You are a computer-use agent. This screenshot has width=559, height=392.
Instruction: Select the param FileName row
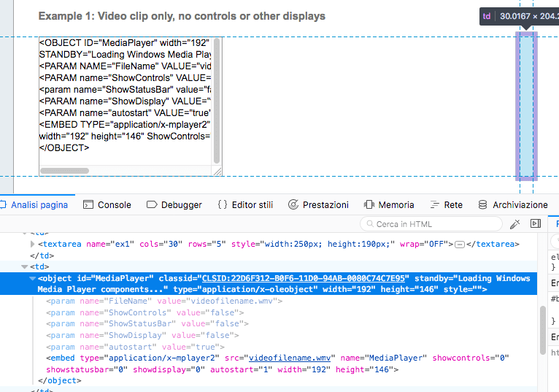[164, 301]
